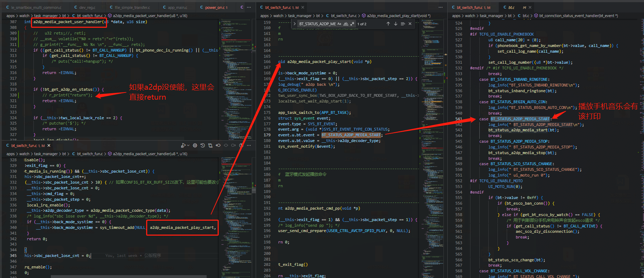Click 'apps' breadcrumb in right editor
644x278 pixels.
456,16
